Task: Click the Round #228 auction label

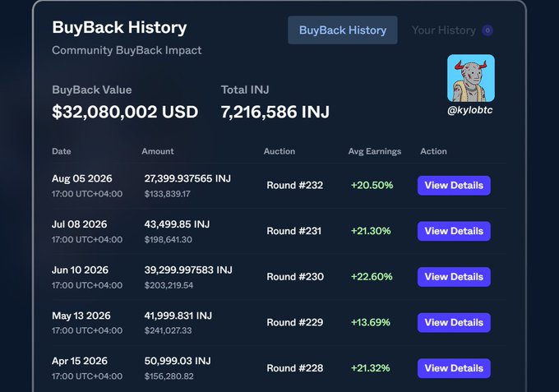Action: coord(295,368)
